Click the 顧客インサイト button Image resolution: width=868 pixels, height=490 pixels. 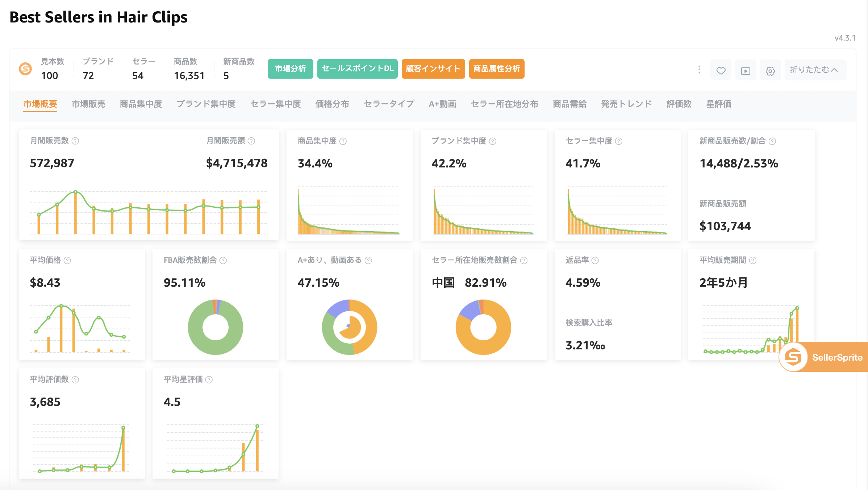433,69
